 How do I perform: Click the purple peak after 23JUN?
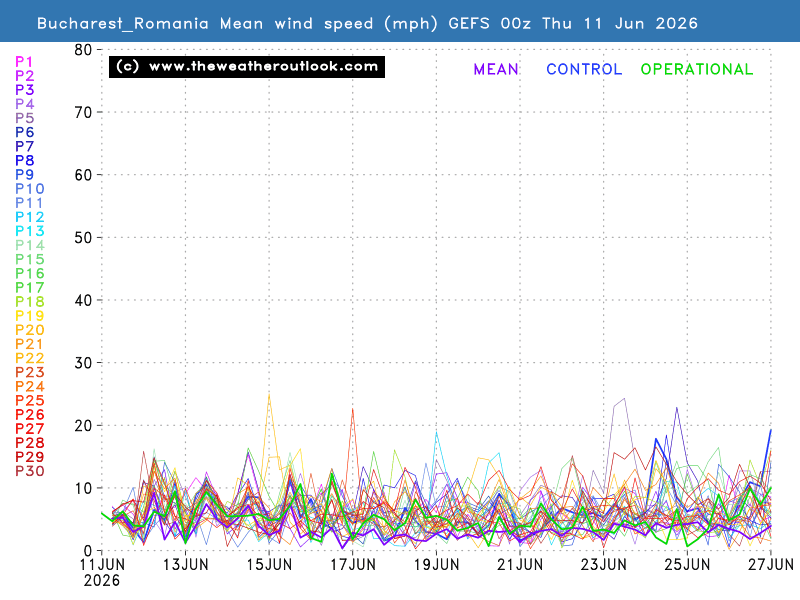pos(624,399)
